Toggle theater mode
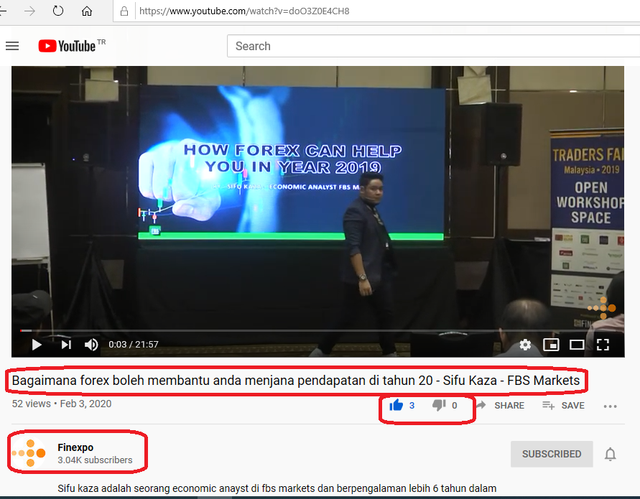 (x=577, y=345)
